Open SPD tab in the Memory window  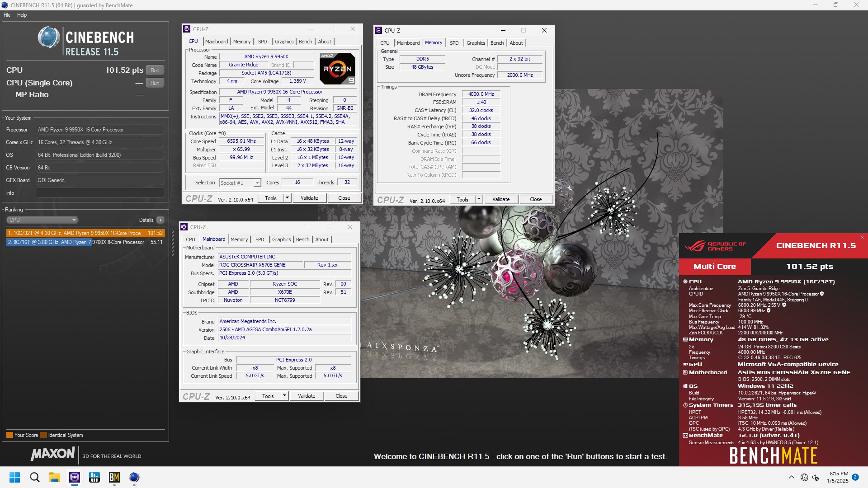pos(454,43)
